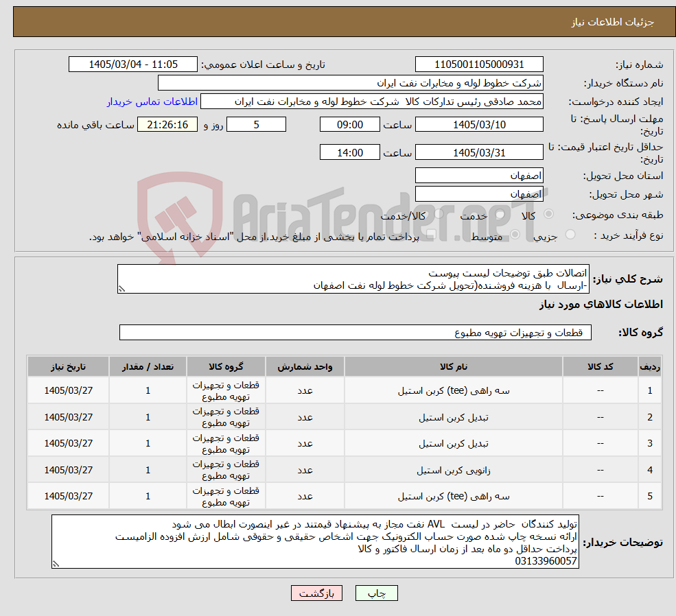676x616 pixels.
Task: Click delivery province field اصفهان
Action: 479,176
